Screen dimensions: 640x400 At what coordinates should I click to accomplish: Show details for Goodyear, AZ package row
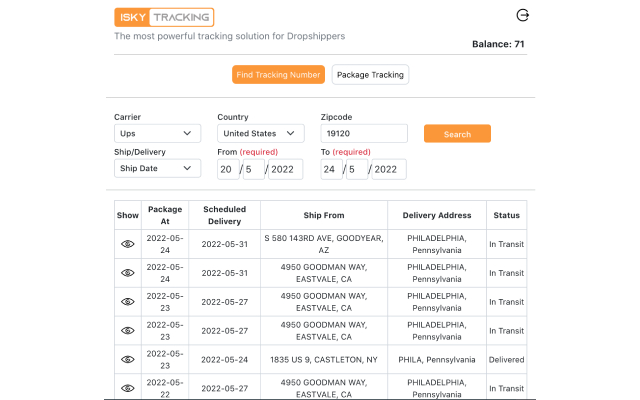[x=128, y=244]
